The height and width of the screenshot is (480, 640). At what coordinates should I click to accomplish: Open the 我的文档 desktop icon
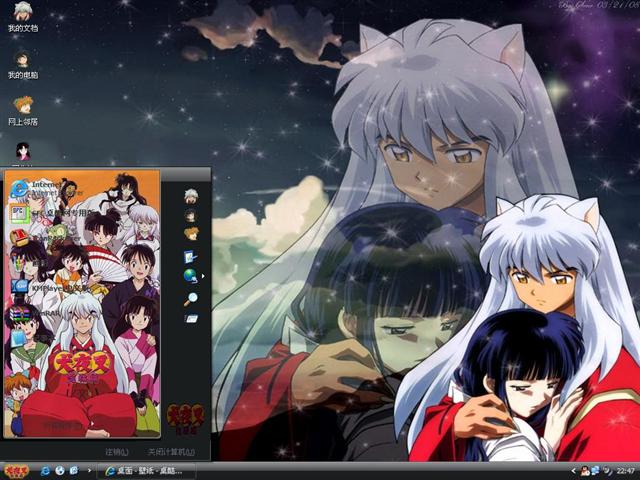23,16
